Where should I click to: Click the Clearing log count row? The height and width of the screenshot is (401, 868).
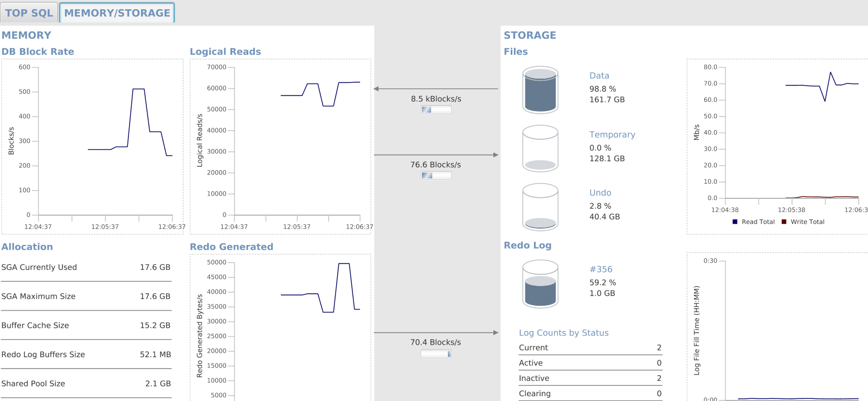tap(590, 393)
